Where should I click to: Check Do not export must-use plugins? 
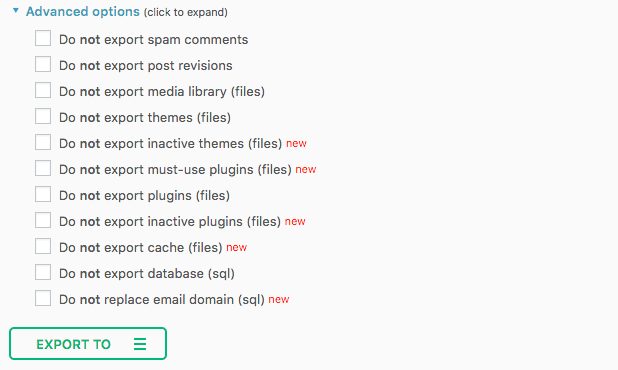point(43,168)
